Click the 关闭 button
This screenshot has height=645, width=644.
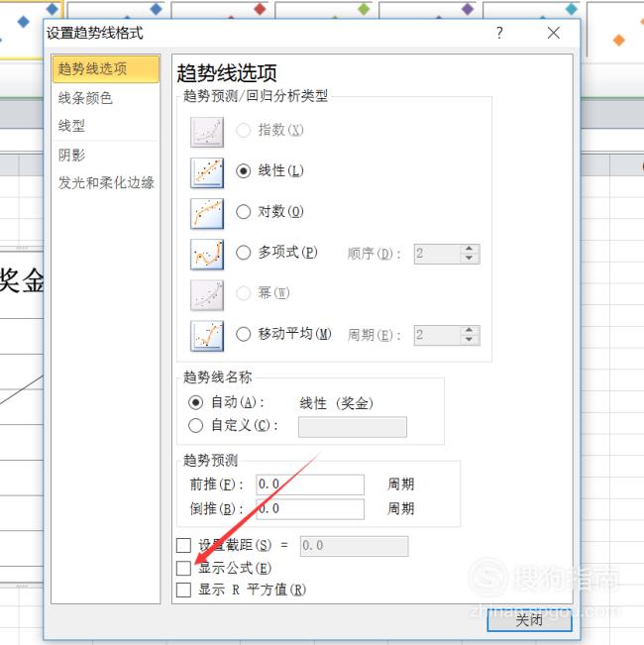click(x=529, y=619)
